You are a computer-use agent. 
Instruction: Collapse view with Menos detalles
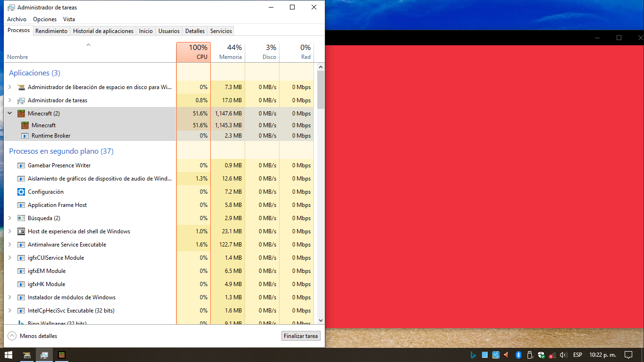tap(33, 336)
